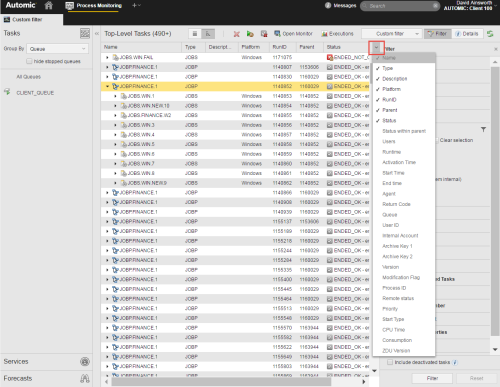This screenshot has height=387, width=500.
Task: Click the horizontal scrollbar right arrow
Action: 364,382
